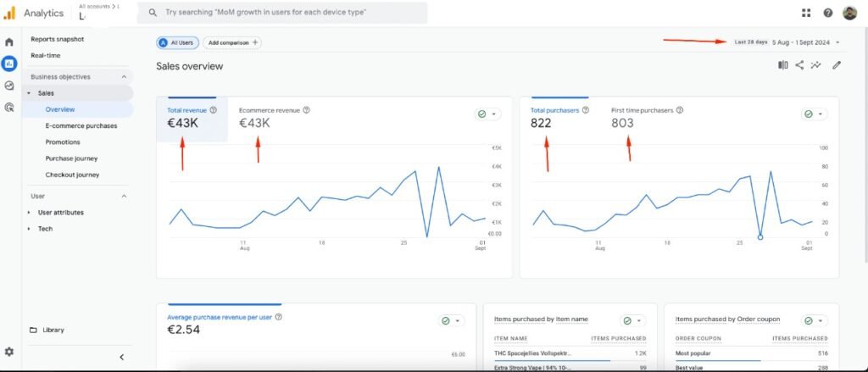Open the Purchase journey report link
The image size is (868, 372).
tap(71, 158)
